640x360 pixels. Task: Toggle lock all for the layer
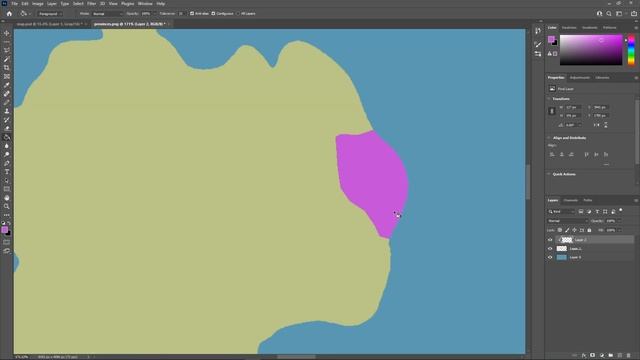pos(589,230)
